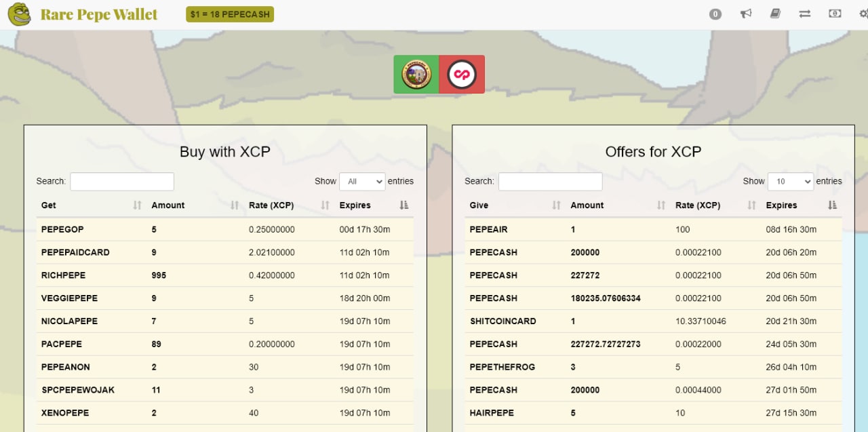Sort Offers for XCP table by Amount

[x=618, y=205]
